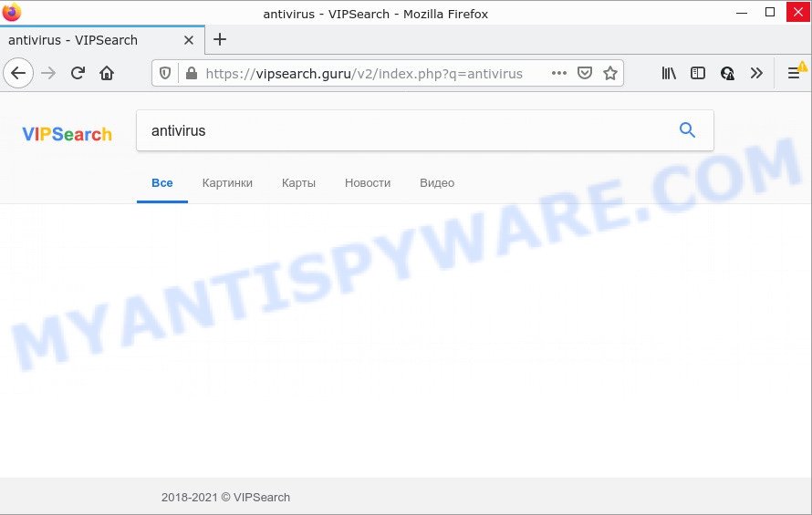Click the Firefox logo in title bar

pyautogui.click(x=11, y=12)
